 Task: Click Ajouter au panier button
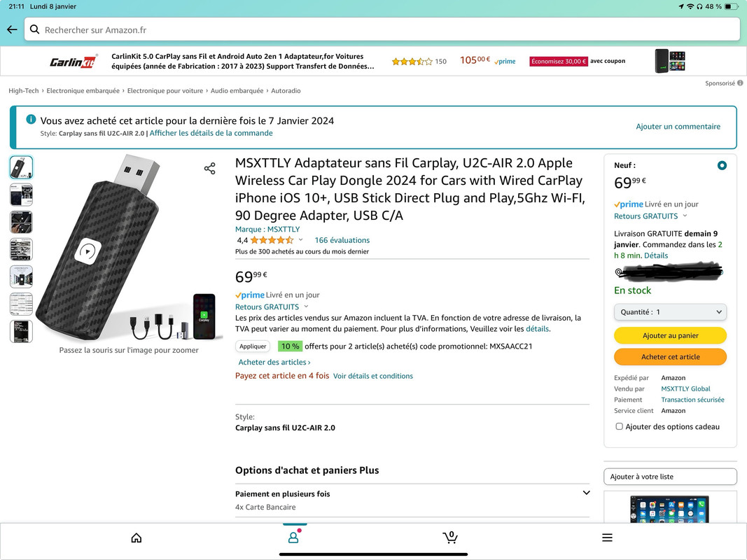[x=670, y=335]
